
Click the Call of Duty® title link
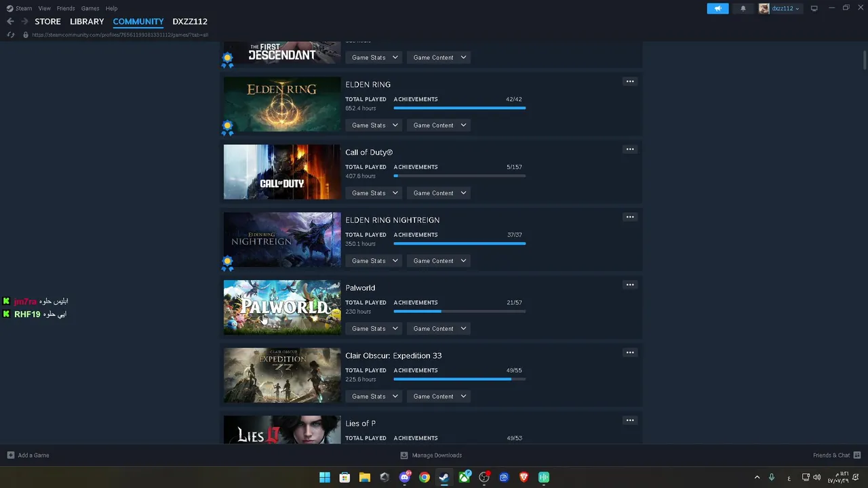pyautogui.click(x=369, y=152)
